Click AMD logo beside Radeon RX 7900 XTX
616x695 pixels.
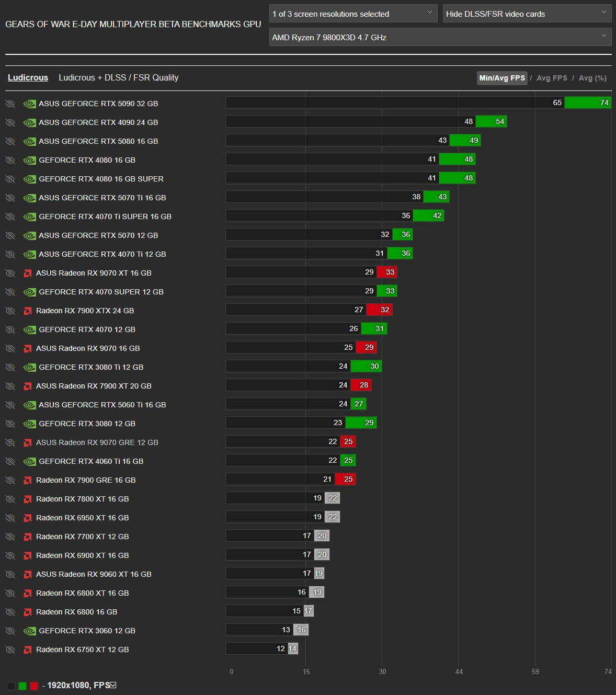pyautogui.click(x=28, y=311)
